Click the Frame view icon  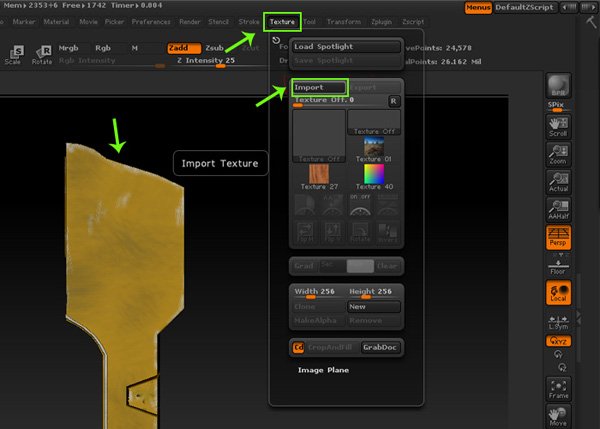[557, 390]
